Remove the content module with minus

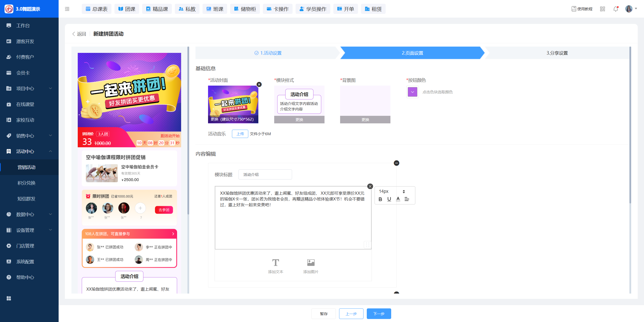point(396,163)
